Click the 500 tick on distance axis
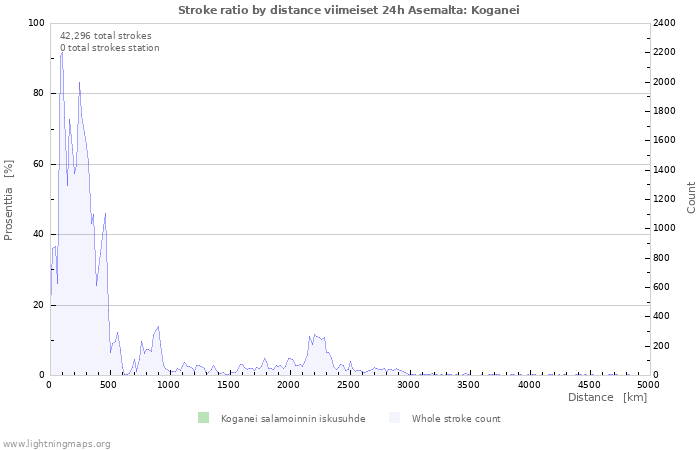Screen dimensions: 700x450 (x=108, y=385)
